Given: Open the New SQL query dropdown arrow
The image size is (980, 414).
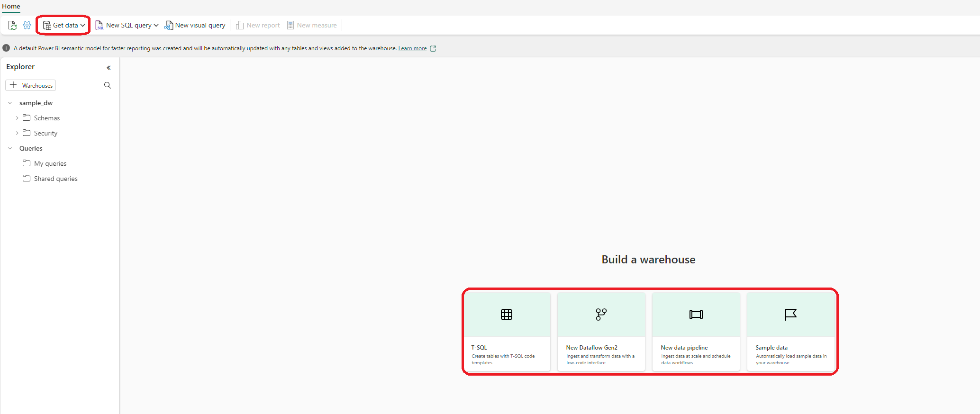Looking at the screenshot, I should point(156,26).
